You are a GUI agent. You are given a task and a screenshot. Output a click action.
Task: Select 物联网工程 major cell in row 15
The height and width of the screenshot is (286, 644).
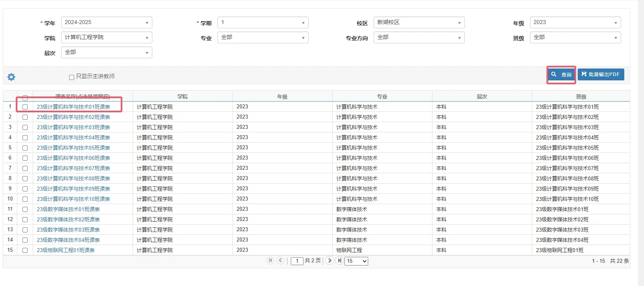pos(382,250)
